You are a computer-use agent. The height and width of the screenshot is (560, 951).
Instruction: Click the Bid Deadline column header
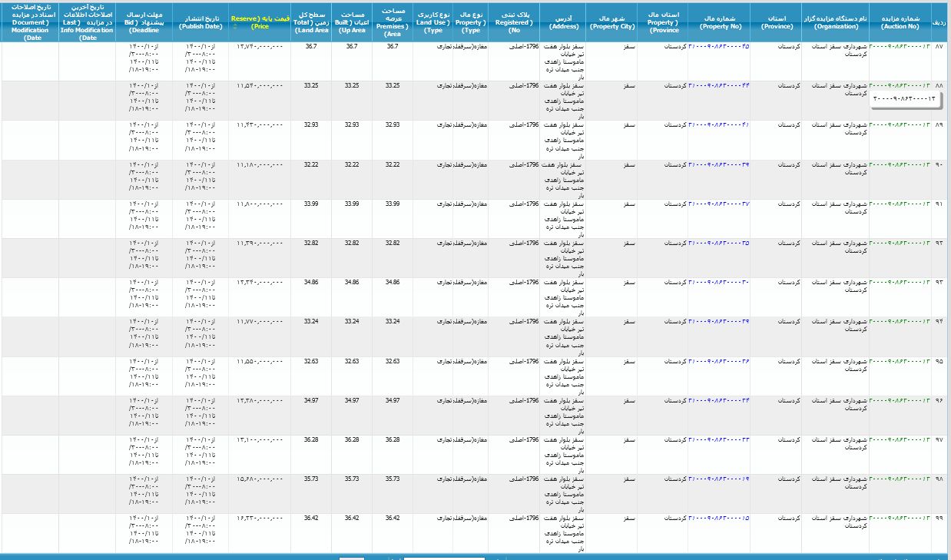[144, 21]
